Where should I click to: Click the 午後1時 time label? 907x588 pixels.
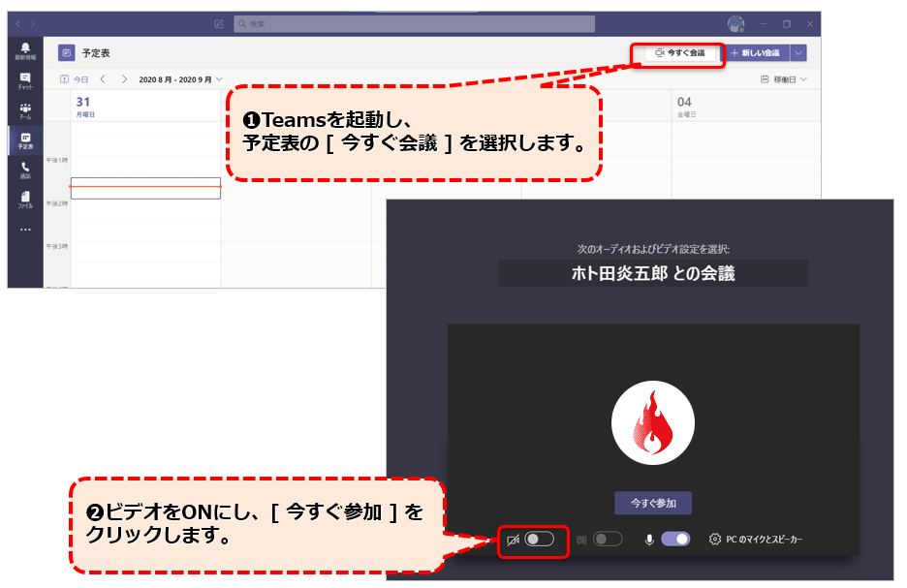click(x=56, y=160)
